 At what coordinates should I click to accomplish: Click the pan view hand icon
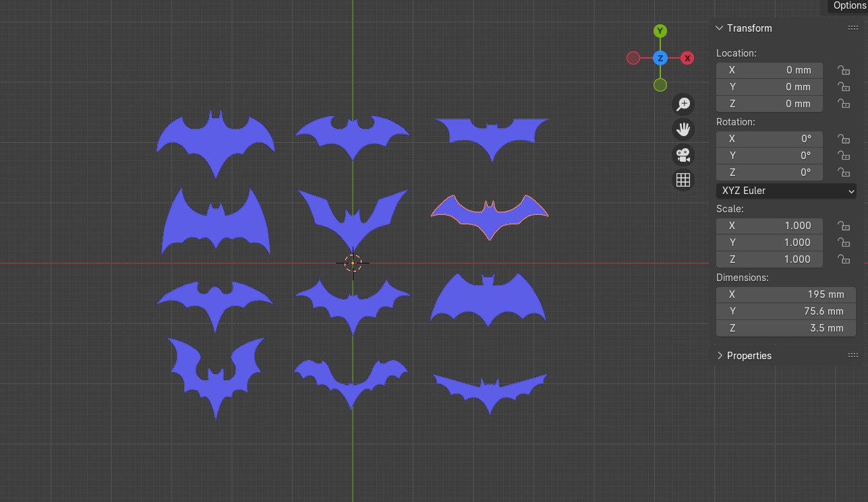pyautogui.click(x=683, y=129)
